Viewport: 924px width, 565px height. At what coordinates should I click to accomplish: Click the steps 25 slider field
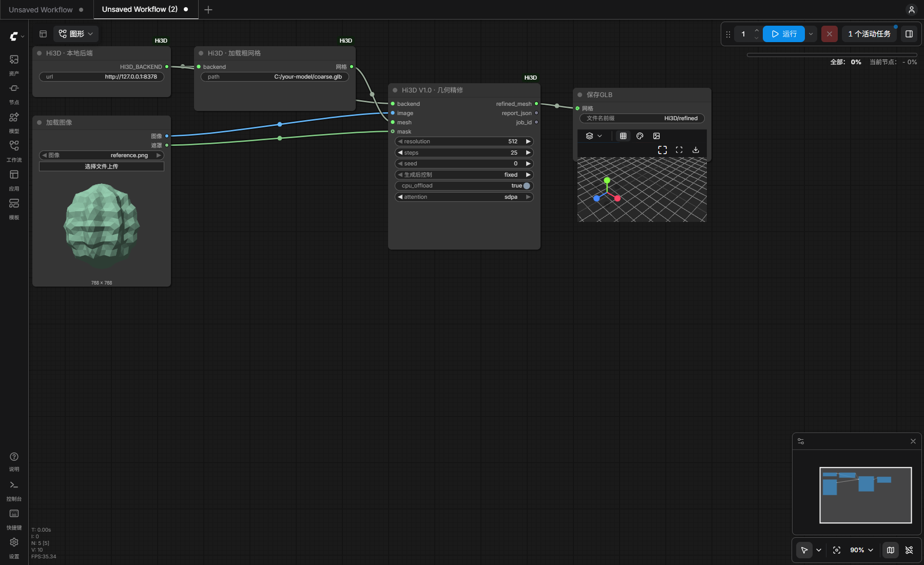[x=464, y=153]
